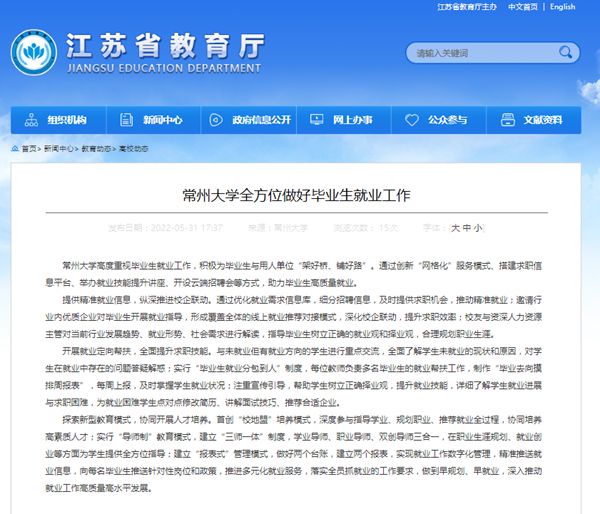Set font size to 中 (medium)
Screen dimensions: 600x514
(x=467, y=228)
